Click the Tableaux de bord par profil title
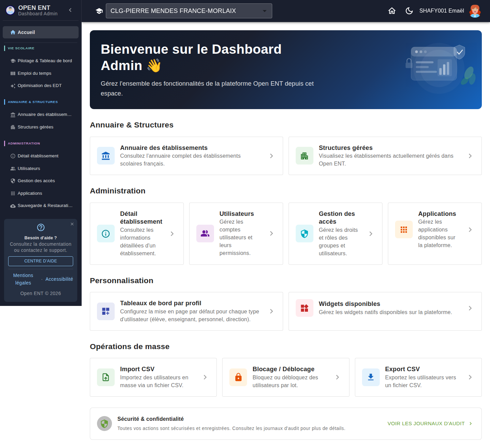490x448 pixels. pos(161,303)
